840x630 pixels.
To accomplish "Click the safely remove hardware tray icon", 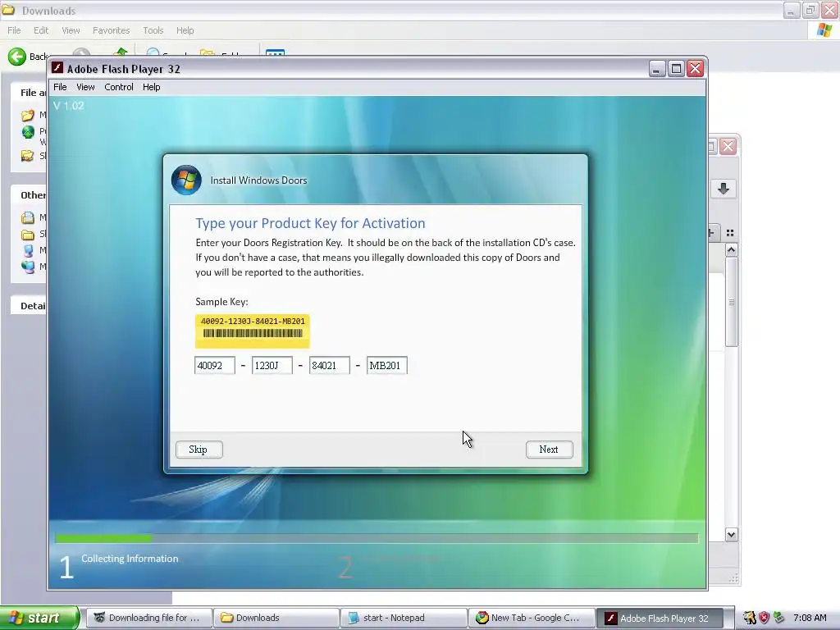I will point(779,618).
